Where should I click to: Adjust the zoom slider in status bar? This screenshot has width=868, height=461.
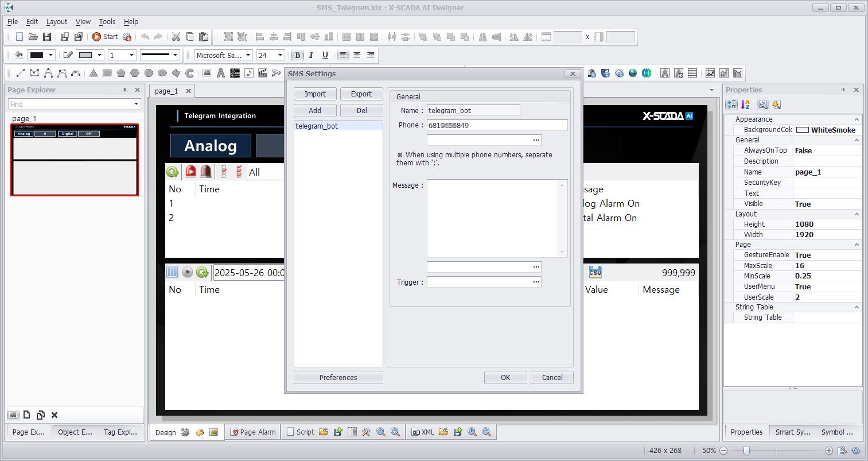click(746, 451)
